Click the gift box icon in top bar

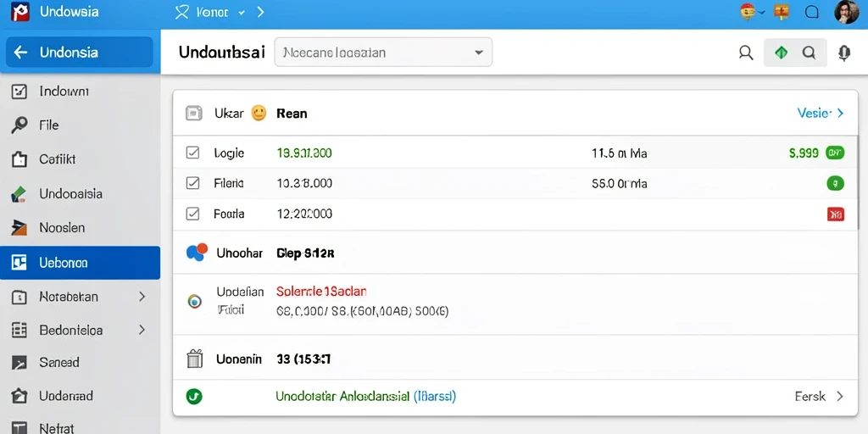click(782, 12)
